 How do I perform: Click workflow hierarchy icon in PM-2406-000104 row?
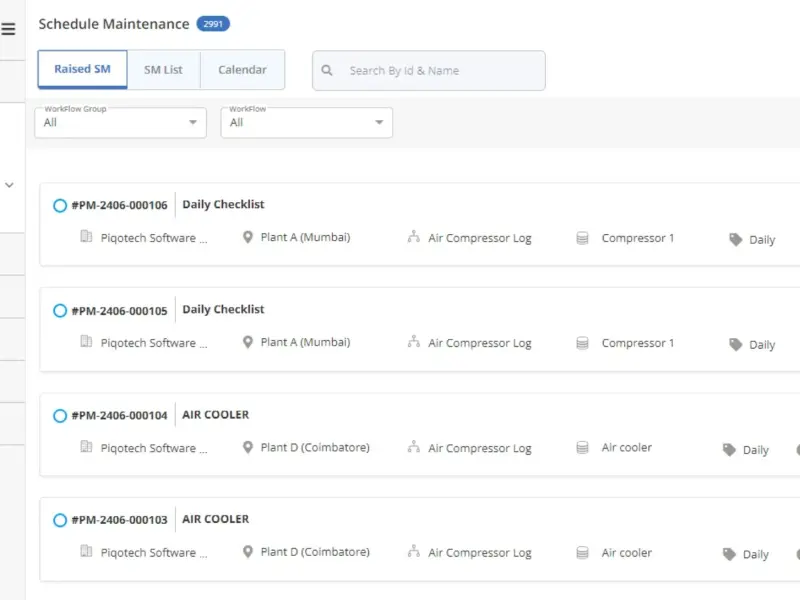414,447
